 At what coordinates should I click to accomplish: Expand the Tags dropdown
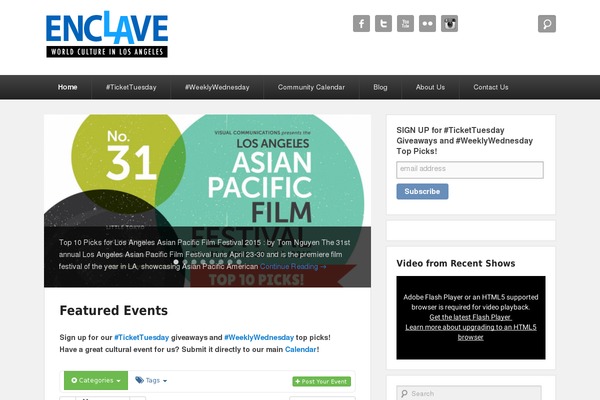(151, 380)
